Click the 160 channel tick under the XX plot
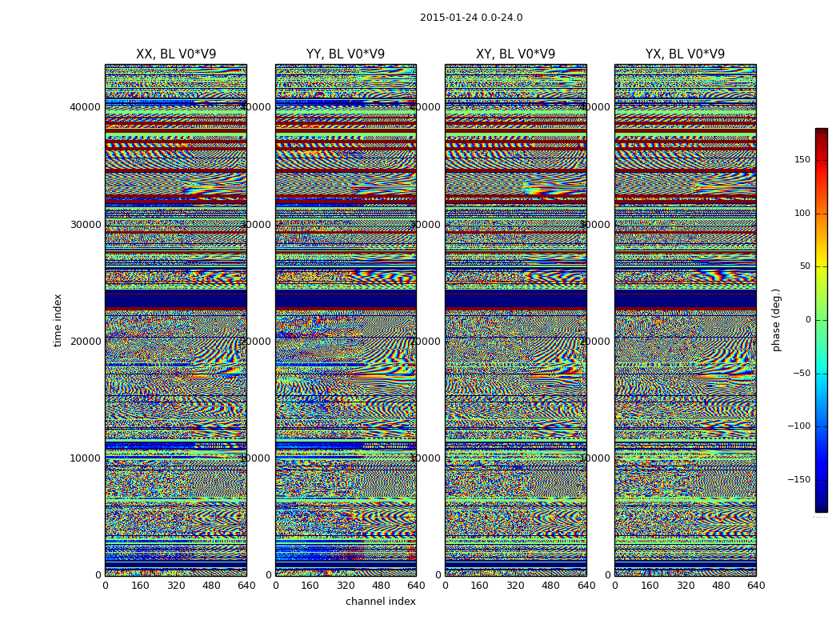This screenshot has width=840, height=640. point(140,586)
